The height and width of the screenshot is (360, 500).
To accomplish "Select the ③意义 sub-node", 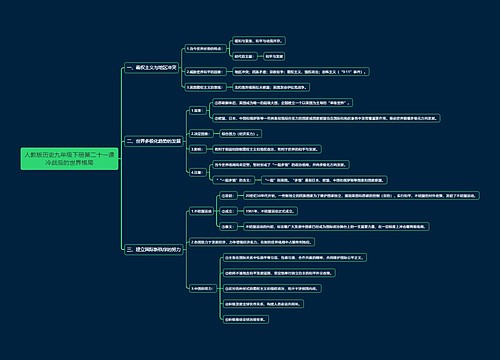I will 228,227.
